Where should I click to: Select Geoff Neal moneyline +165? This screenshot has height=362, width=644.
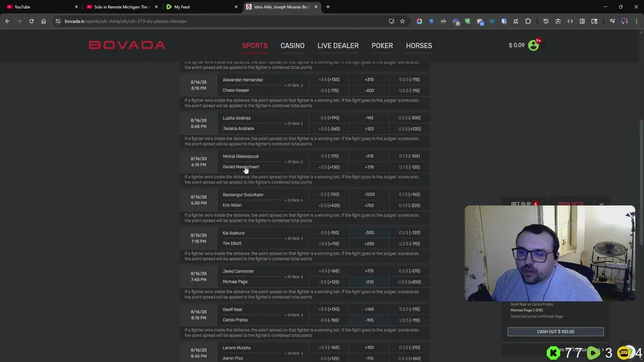click(369, 309)
